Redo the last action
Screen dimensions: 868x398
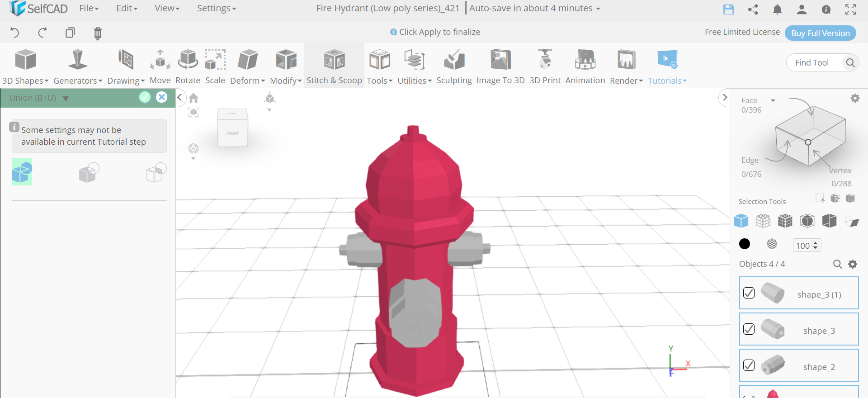point(42,33)
